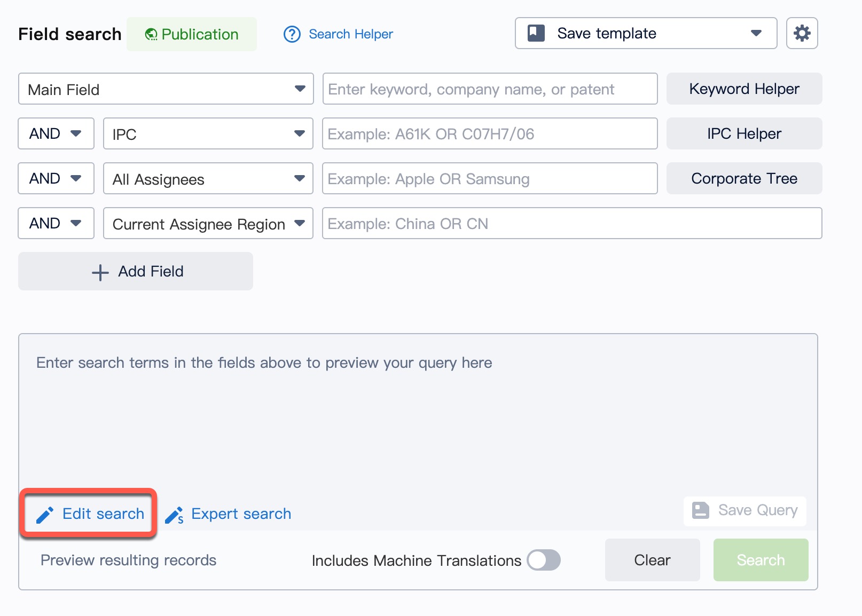Click the plus icon for Add Field
Viewport: 862px width, 616px height.
[x=100, y=272]
